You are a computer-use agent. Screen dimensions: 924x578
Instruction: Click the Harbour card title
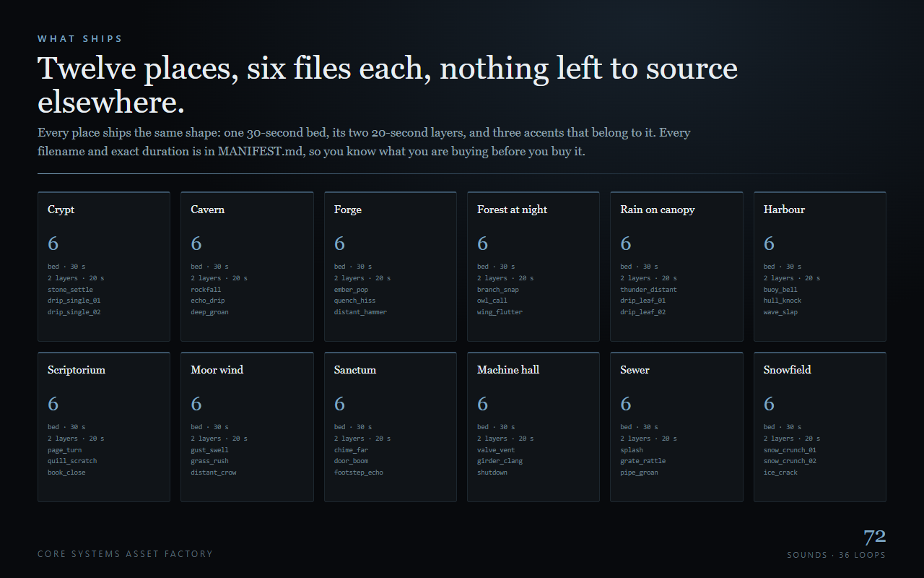point(784,210)
